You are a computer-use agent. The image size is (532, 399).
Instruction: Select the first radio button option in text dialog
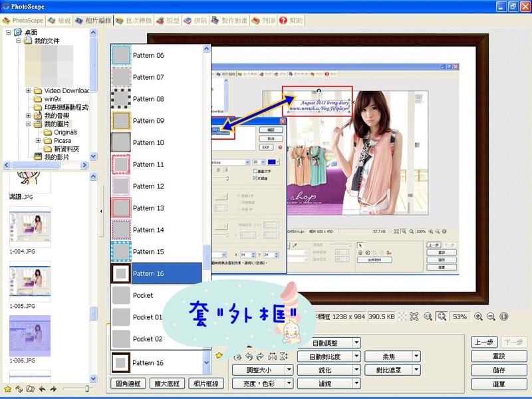[239, 195]
